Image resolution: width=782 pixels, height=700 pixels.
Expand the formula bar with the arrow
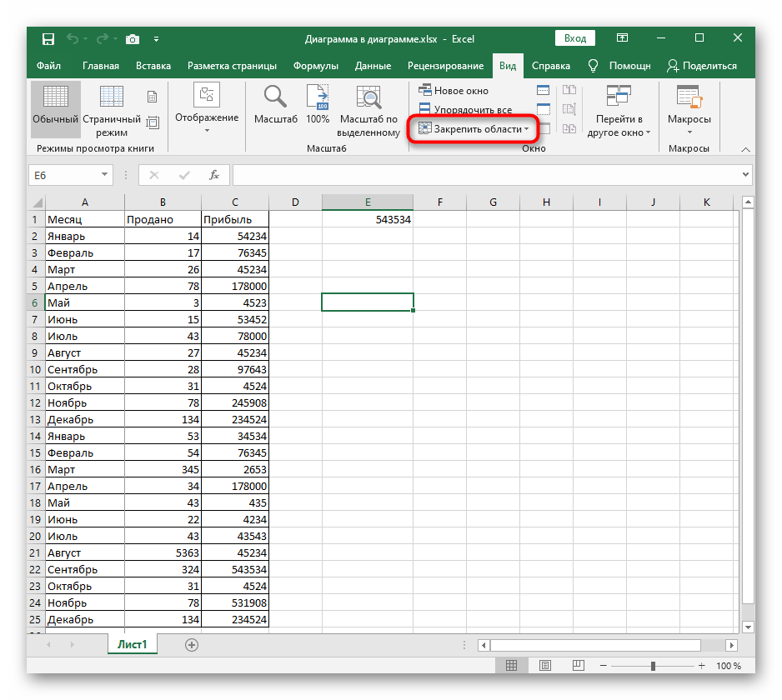(745, 174)
